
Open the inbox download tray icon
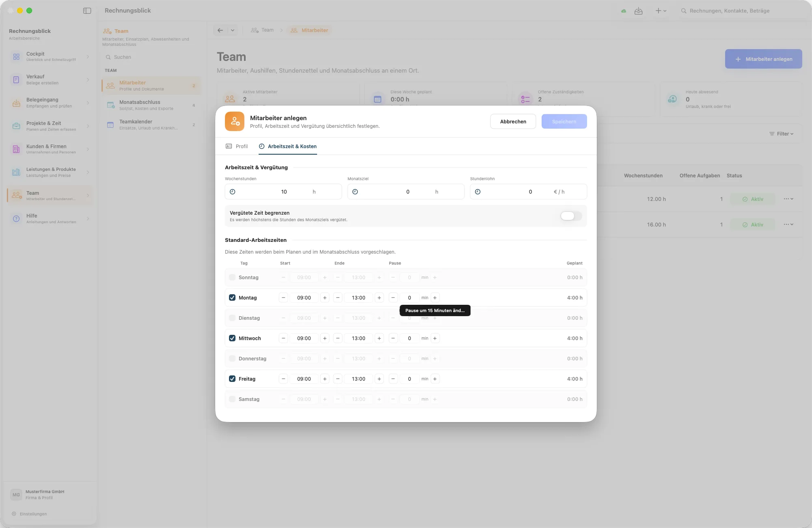(x=639, y=11)
